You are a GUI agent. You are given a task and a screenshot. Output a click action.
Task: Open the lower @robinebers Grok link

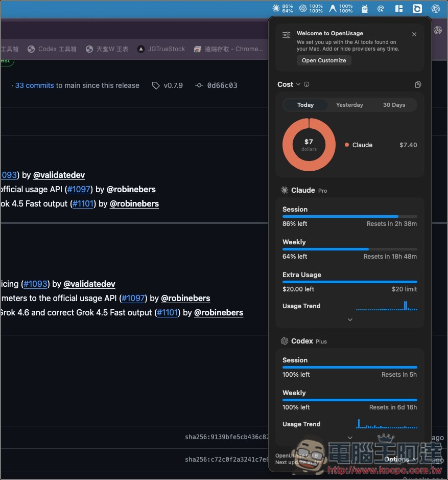coord(219,313)
